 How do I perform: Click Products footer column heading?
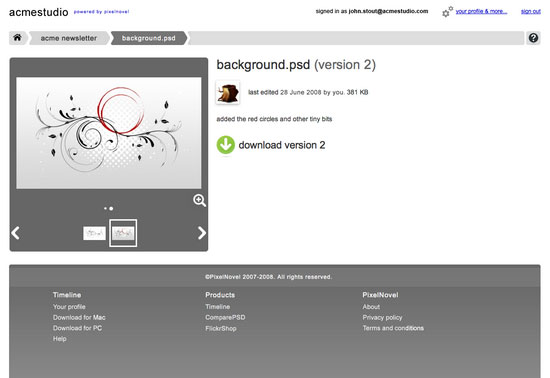click(x=220, y=295)
